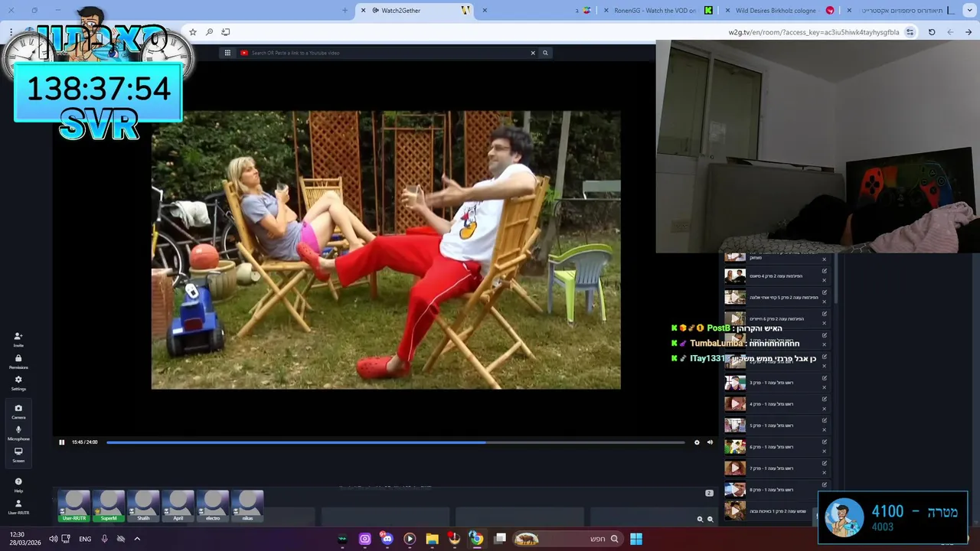This screenshot has width=980, height=551.
Task: Open Watch2Gether room Settings gear
Action: point(18,383)
